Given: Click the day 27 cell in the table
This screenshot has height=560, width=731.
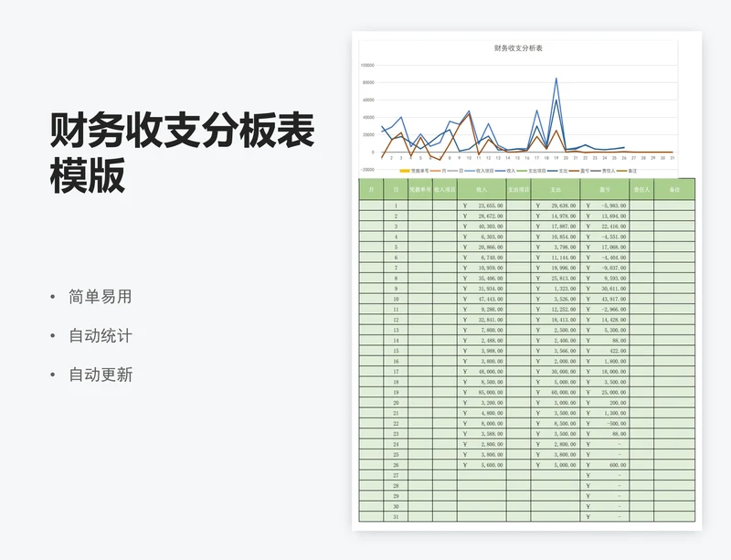Looking at the screenshot, I should [x=396, y=476].
